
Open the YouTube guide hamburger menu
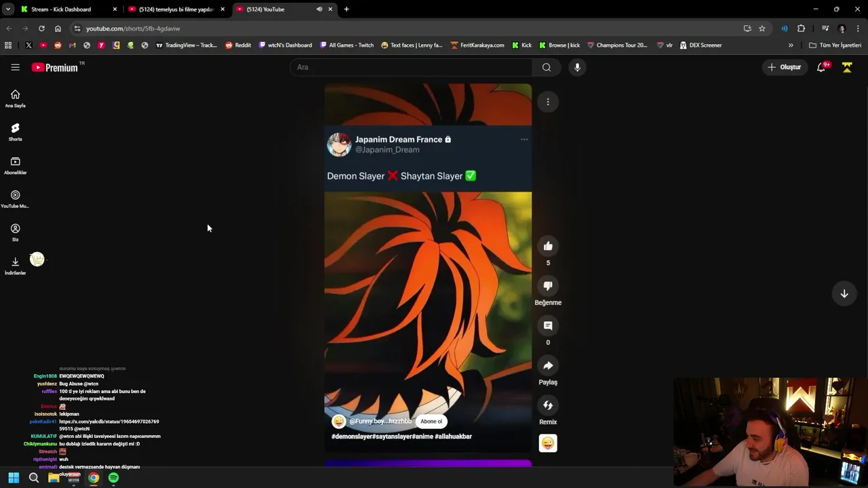click(15, 67)
